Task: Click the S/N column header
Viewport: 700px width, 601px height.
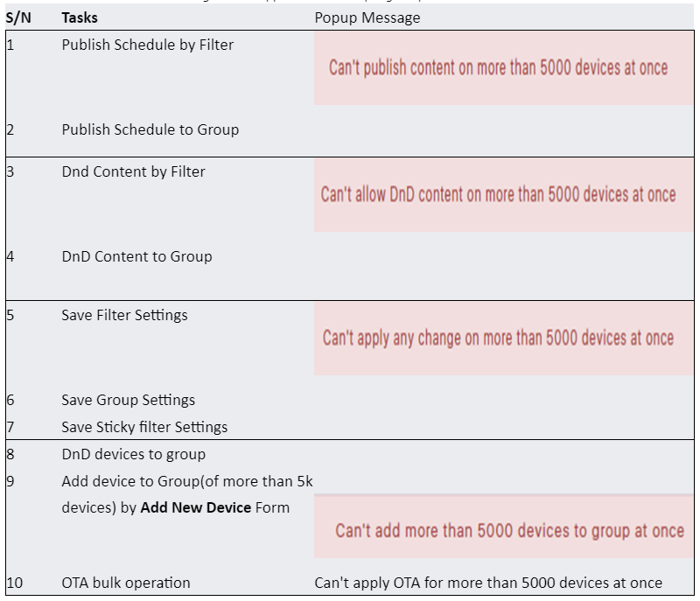Action: pyautogui.click(x=18, y=17)
